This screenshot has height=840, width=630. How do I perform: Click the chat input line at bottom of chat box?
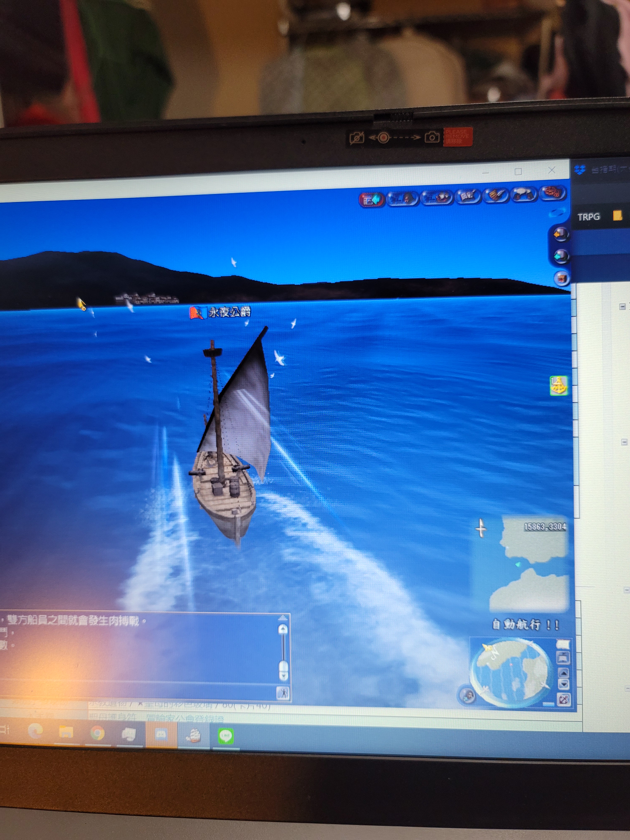138,691
